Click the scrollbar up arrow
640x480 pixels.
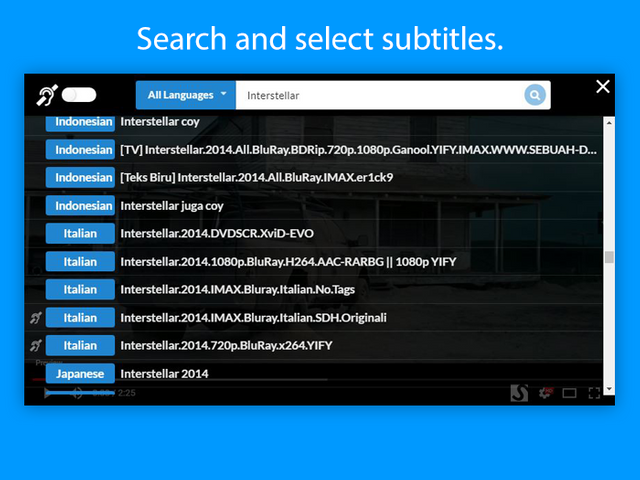coord(609,122)
